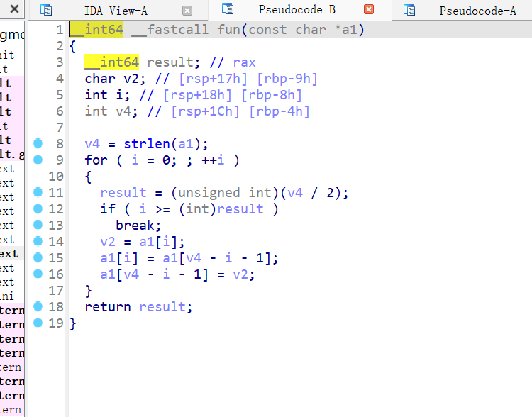Screen dimensions: 532x417
Task: Click the v2 variable declaration on line 4
Action: coord(131,79)
